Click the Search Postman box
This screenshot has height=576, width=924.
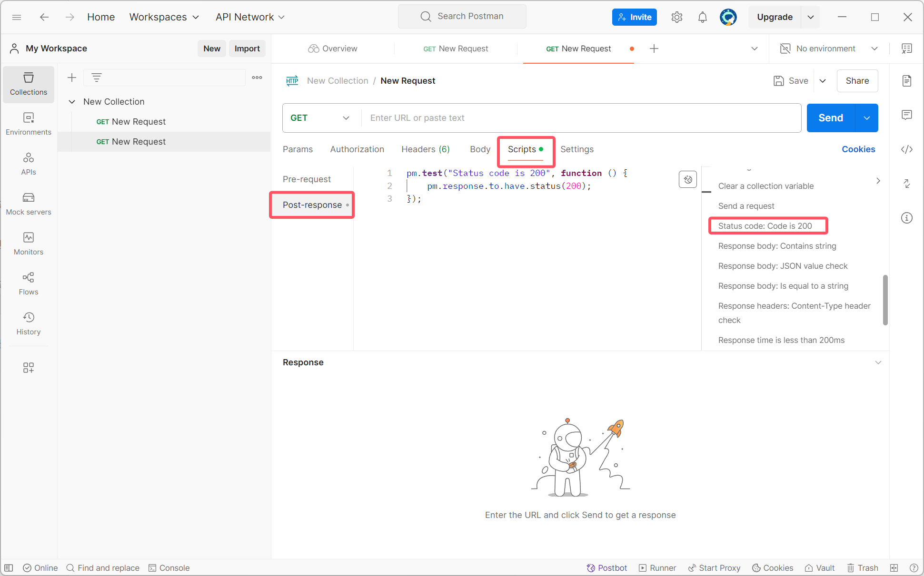point(462,17)
